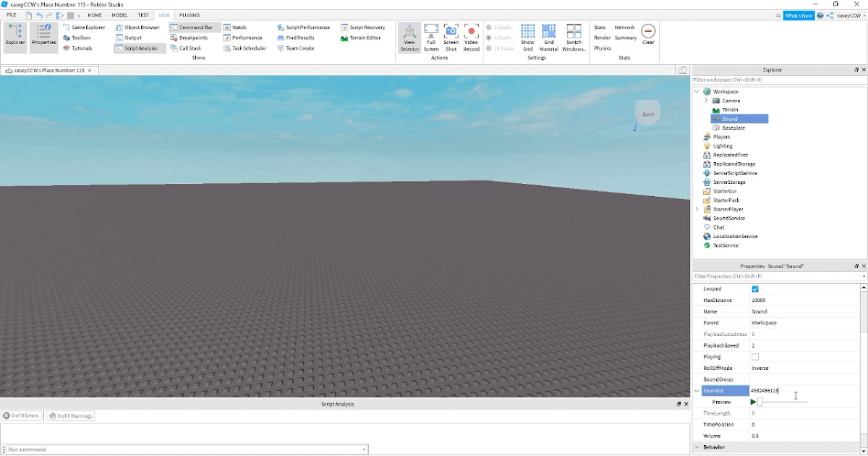The height and width of the screenshot is (456, 868).
Task: Open the Watch window
Action: [x=235, y=28]
